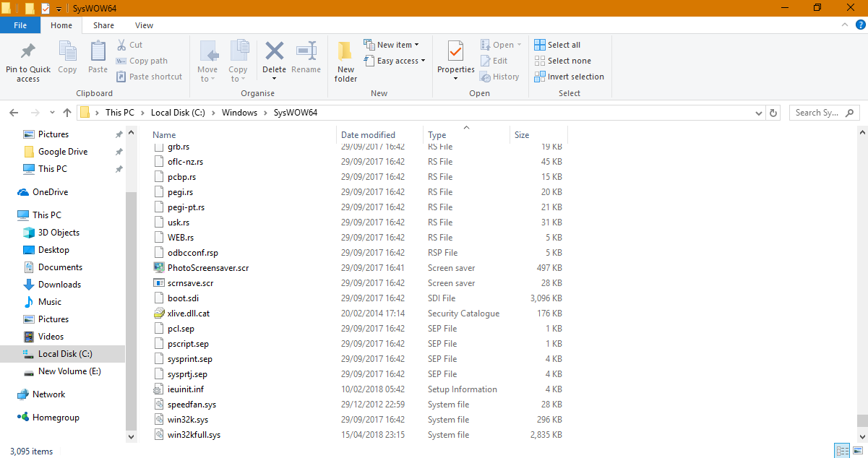Open the Copy to menu
Image resolution: width=868 pixels, height=458 pixels.
point(239,61)
